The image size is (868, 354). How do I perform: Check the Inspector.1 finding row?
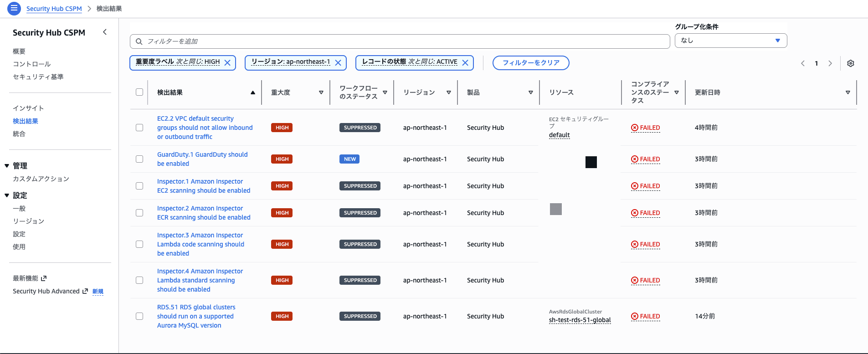click(139, 186)
